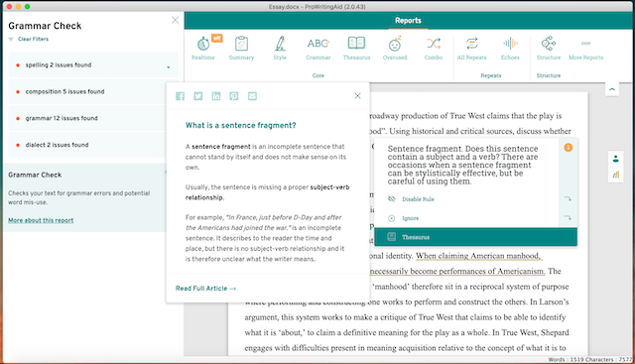Open the Thesaurus report in toolbar

(x=356, y=49)
